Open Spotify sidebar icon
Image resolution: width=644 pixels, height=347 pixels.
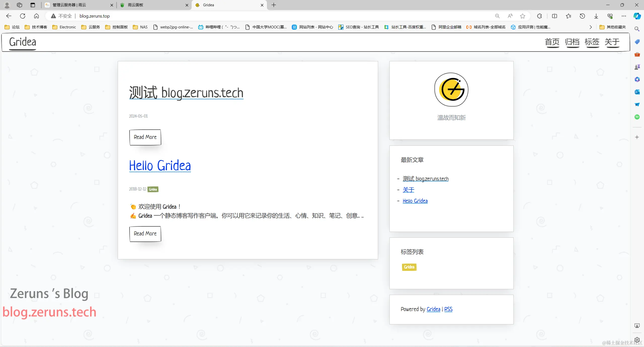637,117
